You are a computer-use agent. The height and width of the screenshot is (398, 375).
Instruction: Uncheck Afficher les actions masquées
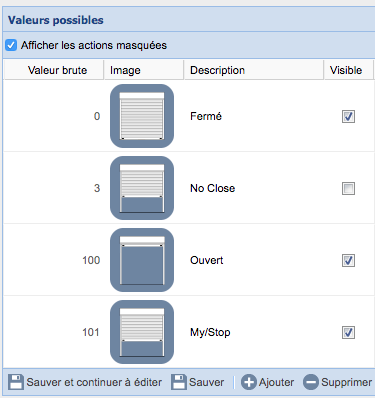(x=11, y=45)
